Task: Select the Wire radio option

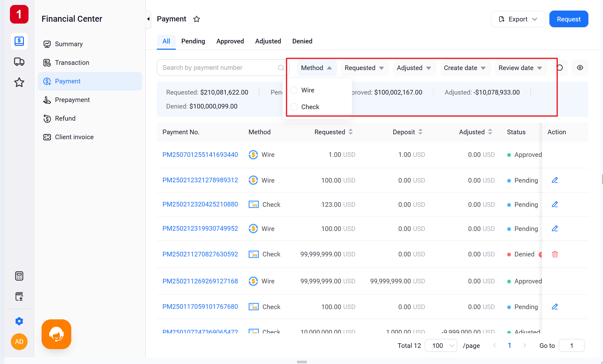Action: 294,90
